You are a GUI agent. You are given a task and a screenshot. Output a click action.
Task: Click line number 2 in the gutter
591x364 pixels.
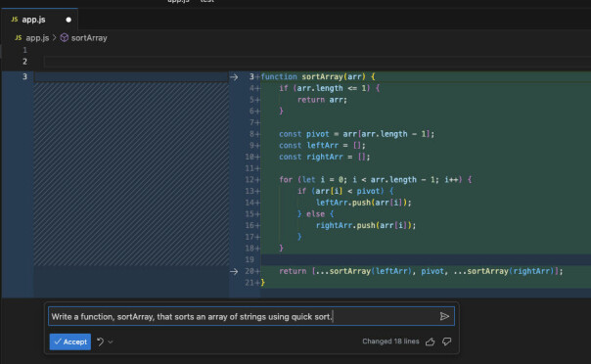(x=24, y=62)
